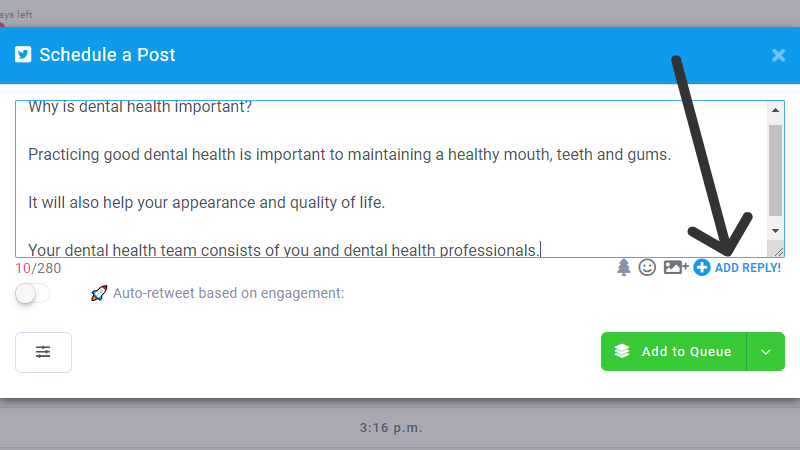The height and width of the screenshot is (450, 800).
Task: Click the blue plus circle icon
Action: pyautogui.click(x=702, y=267)
